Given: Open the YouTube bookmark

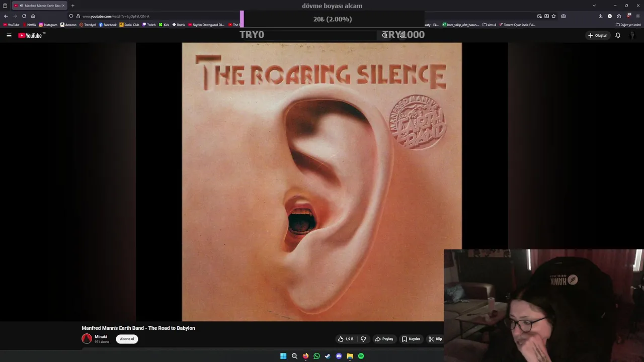Looking at the screenshot, I should pos(11,25).
